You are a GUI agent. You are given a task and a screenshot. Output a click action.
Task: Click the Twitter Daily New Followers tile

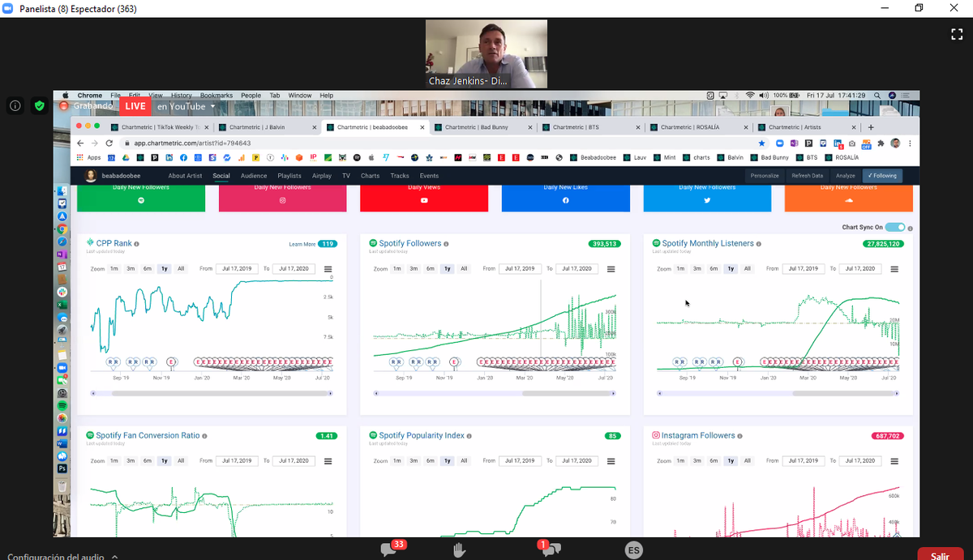[707, 198]
